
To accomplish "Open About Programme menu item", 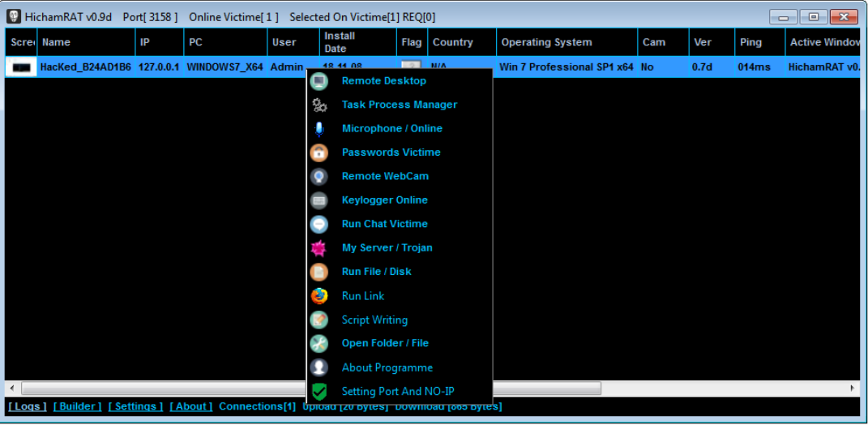I will pos(387,367).
